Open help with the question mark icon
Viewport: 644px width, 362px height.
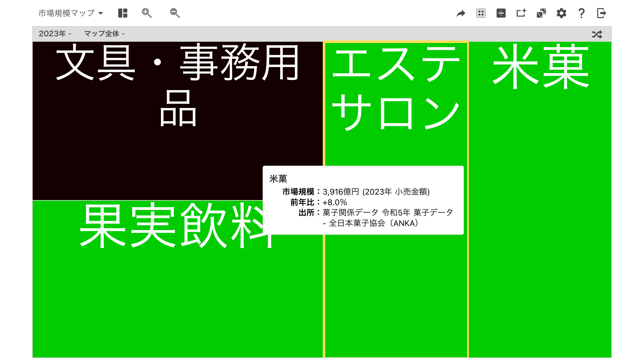(x=581, y=13)
